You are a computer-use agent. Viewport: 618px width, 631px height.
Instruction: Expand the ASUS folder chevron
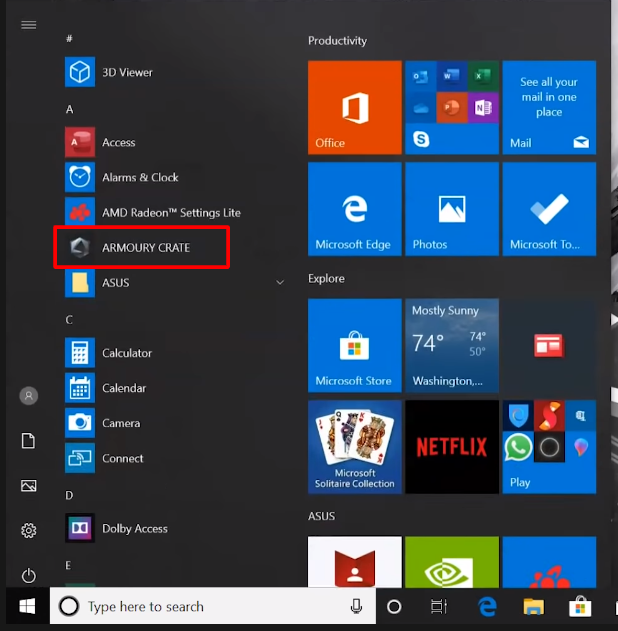coord(280,283)
